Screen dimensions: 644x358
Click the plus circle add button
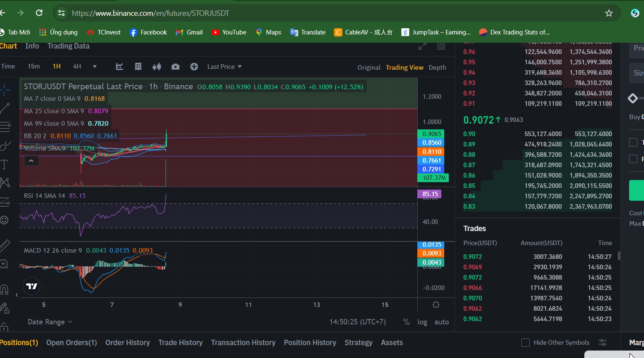pos(194,67)
